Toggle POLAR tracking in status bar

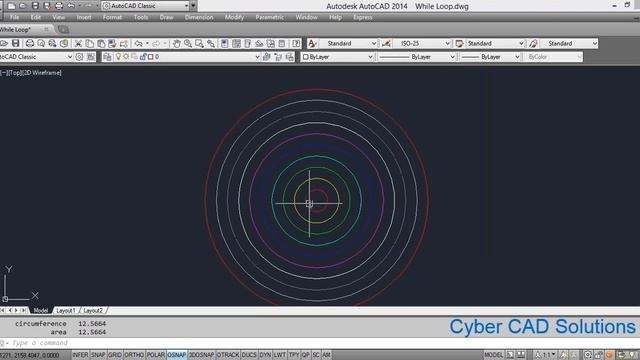156,355
